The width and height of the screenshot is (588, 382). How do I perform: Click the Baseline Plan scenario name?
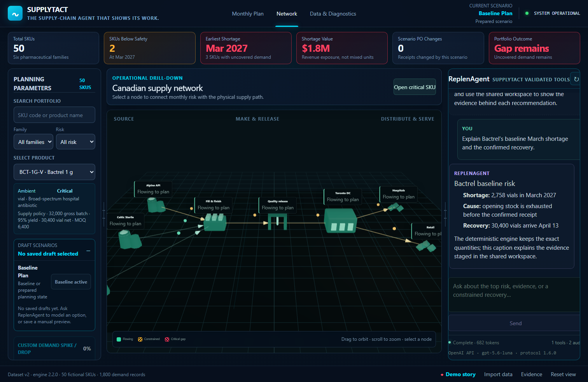[495, 13]
